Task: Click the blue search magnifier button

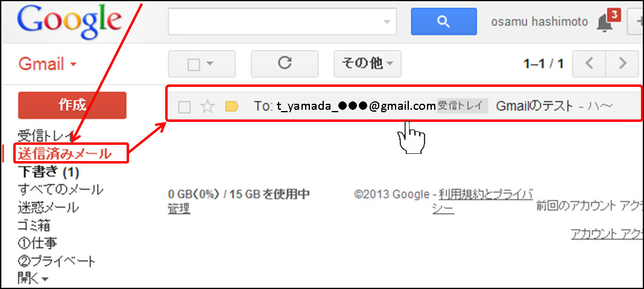Action: [x=444, y=21]
